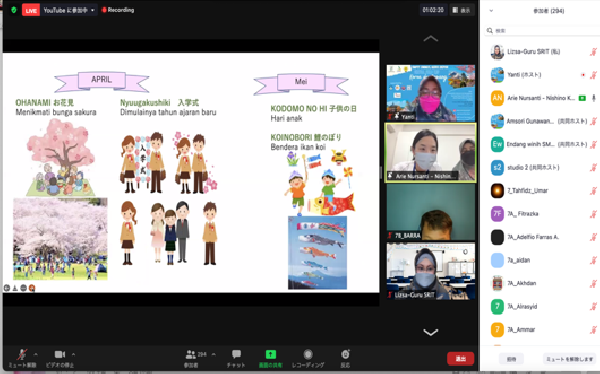Click muted mic icon beside studio 2
The image size is (600, 374).
click(x=593, y=168)
